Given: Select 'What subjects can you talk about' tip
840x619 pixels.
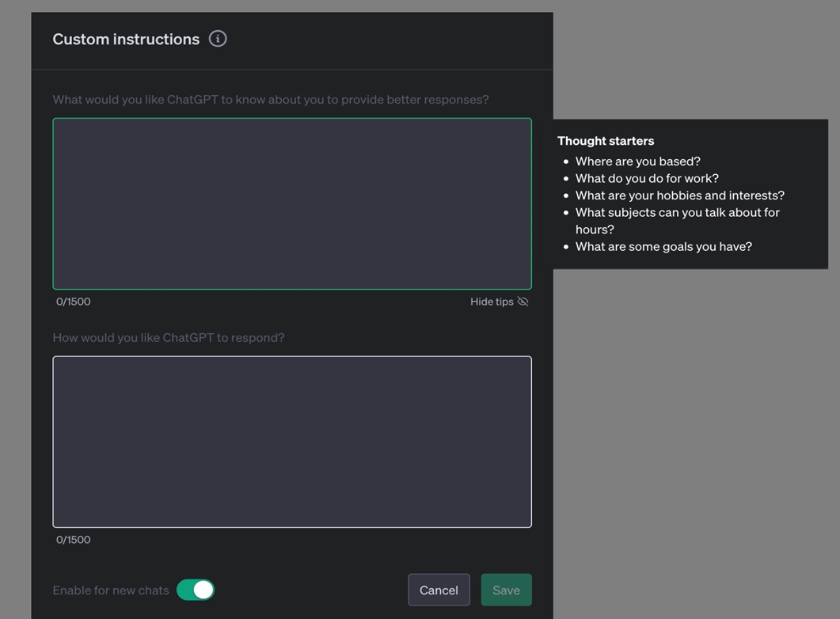Looking at the screenshot, I should point(677,221).
